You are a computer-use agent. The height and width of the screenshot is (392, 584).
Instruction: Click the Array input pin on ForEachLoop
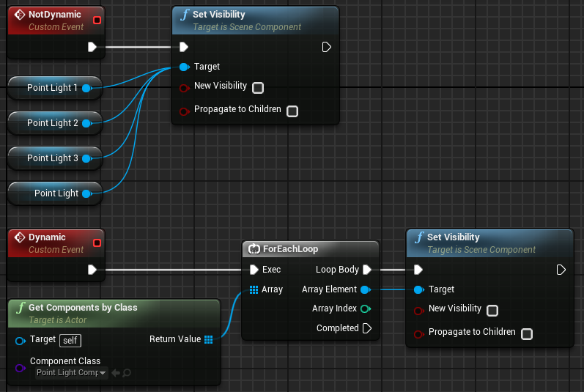click(254, 289)
